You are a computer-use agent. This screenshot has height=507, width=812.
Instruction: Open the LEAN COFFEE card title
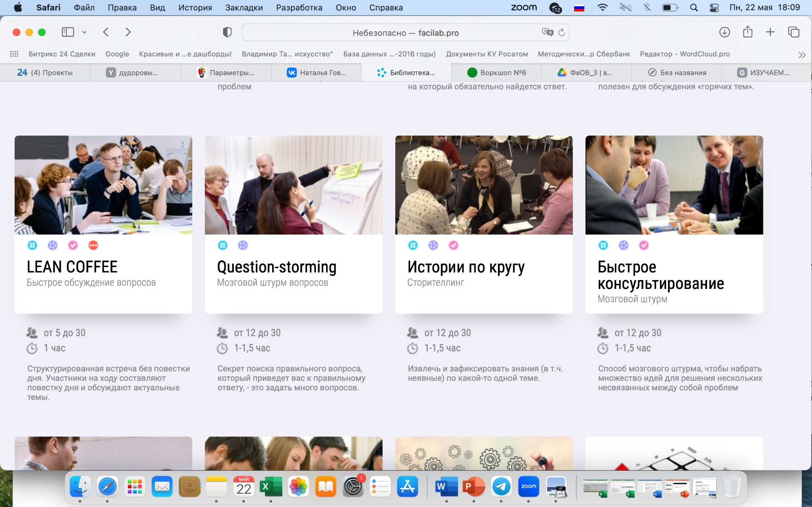pos(72,267)
